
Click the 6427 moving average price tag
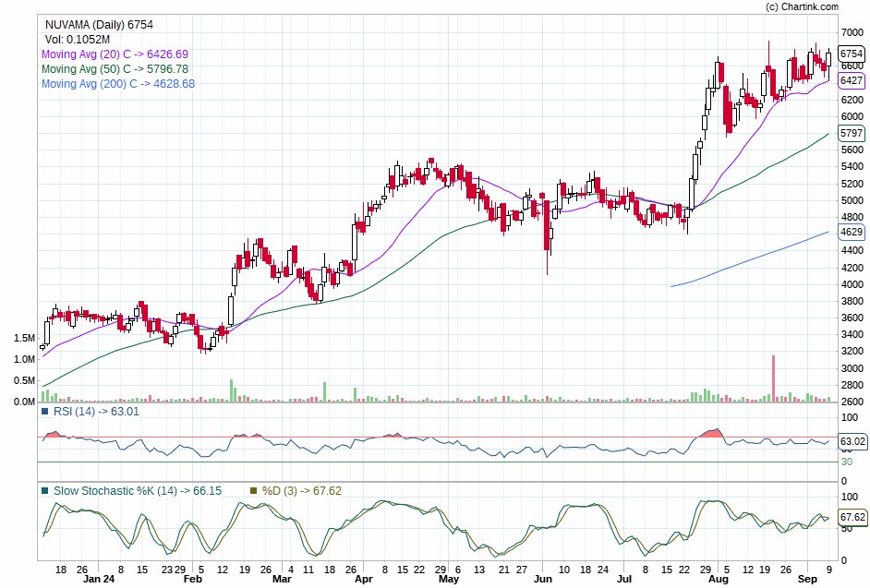pyautogui.click(x=852, y=80)
